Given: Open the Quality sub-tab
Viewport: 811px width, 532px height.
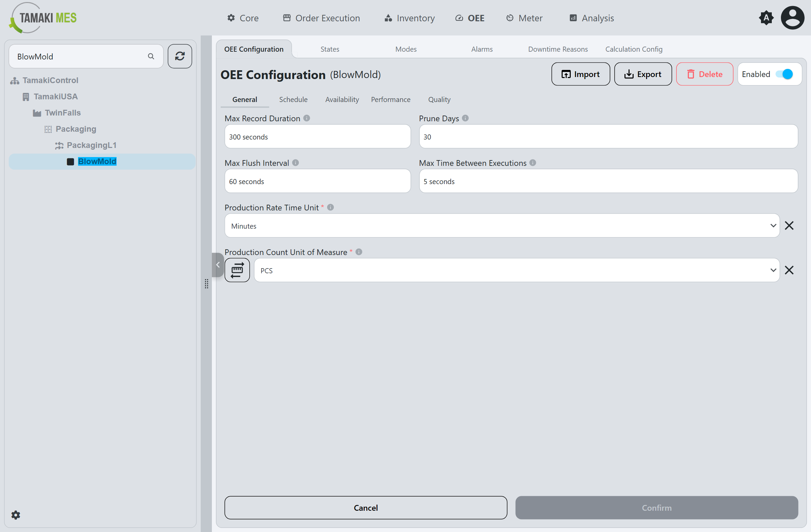Looking at the screenshot, I should 439,99.
